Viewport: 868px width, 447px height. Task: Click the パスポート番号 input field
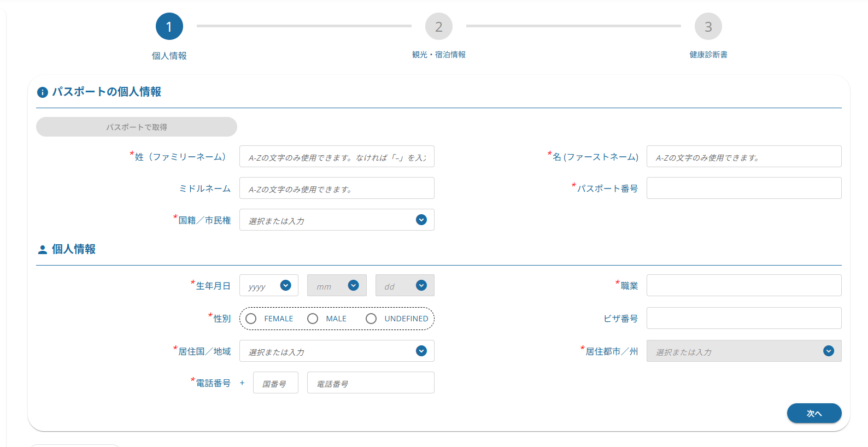pyautogui.click(x=744, y=188)
